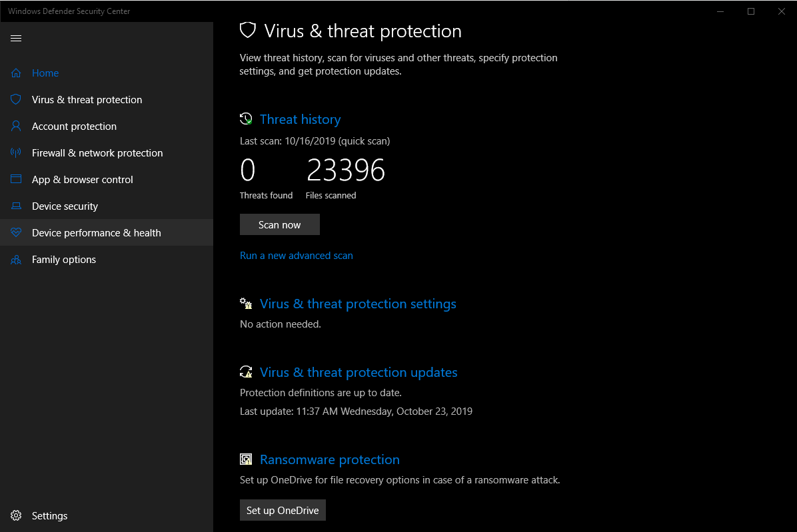
Task: Click the 'Last update: 11:37 AM Wednesday' text
Action: click(x=356, y=411)
